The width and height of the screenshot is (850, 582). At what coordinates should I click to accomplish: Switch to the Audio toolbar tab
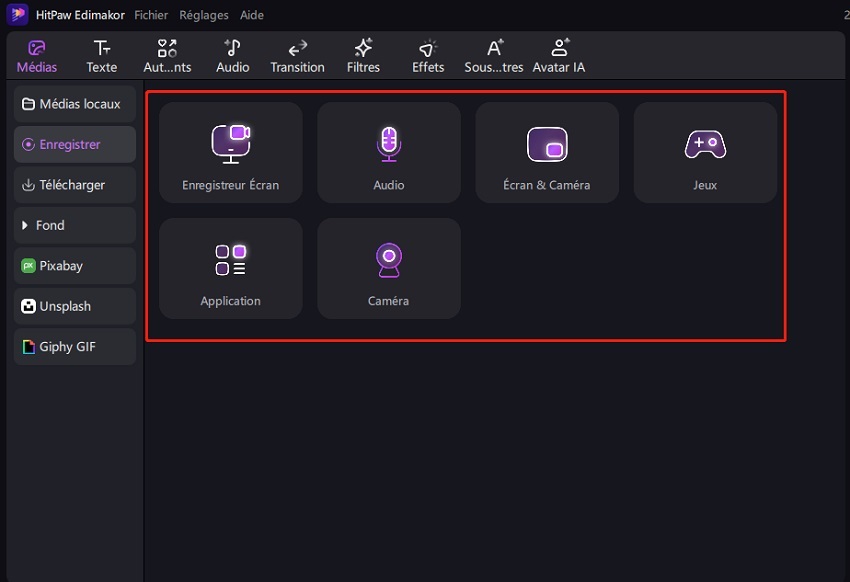click(232, 56)
